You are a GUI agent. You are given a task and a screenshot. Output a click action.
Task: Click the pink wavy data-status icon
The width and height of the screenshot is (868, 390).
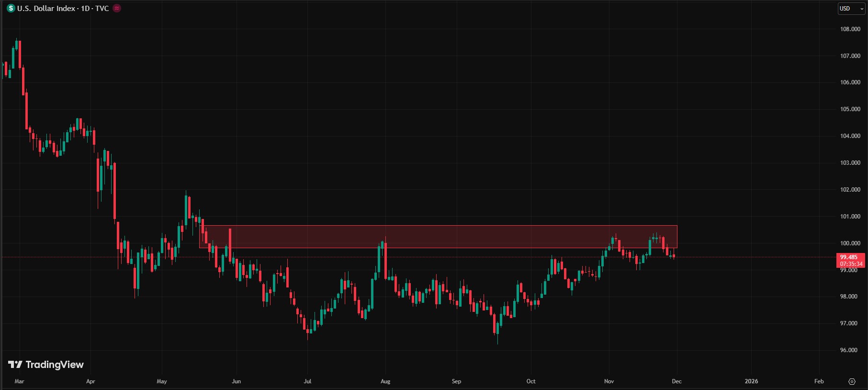[x=117, y=8]
